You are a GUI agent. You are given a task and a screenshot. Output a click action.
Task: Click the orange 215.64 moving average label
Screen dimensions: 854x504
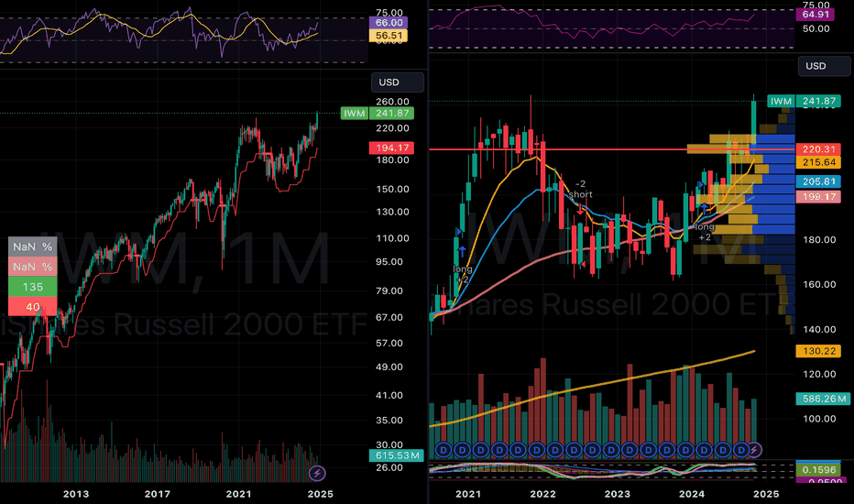pyautogui.click(x=818, y=162)
